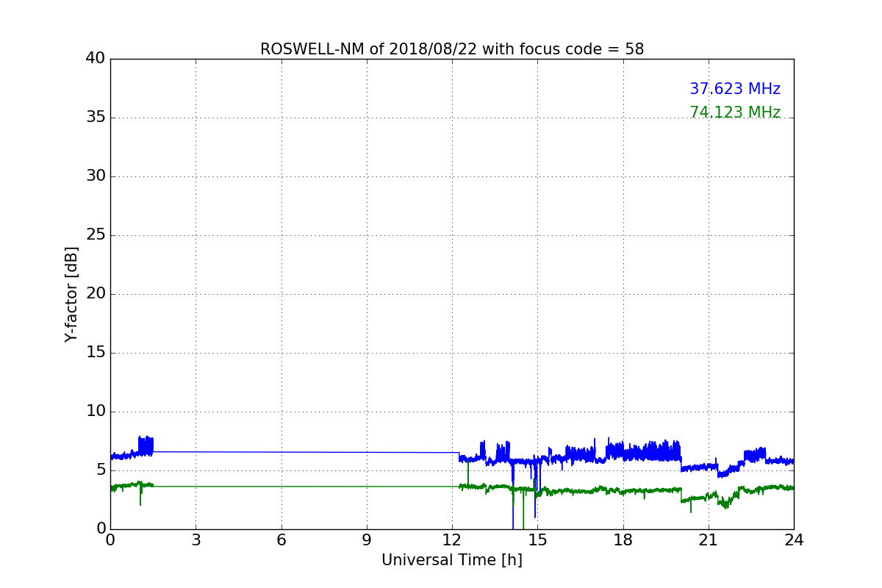Screen dimensions: 882x588
Task: Click the y-axis tick label 5
Action: coord(101,470)
